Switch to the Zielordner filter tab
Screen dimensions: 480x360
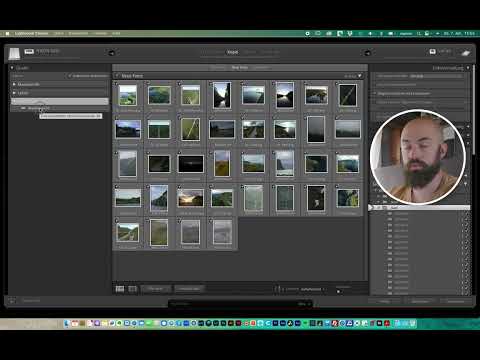tap(261, 68)
